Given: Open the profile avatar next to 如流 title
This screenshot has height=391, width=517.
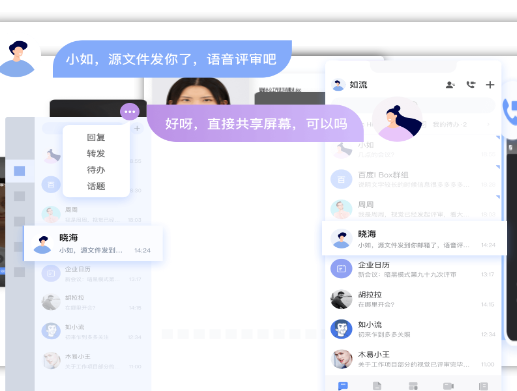Looking at the screenshot, I should [338, 85].
